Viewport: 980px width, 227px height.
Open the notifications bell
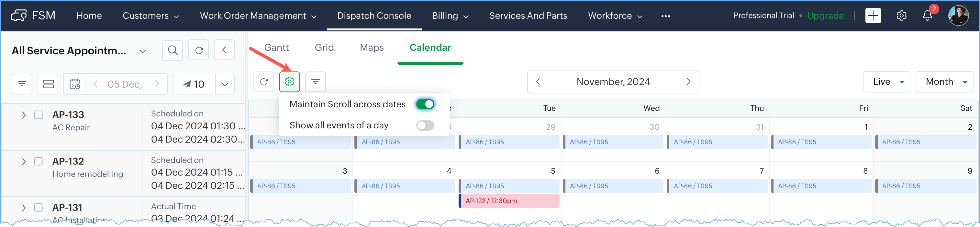coord(927,16)
